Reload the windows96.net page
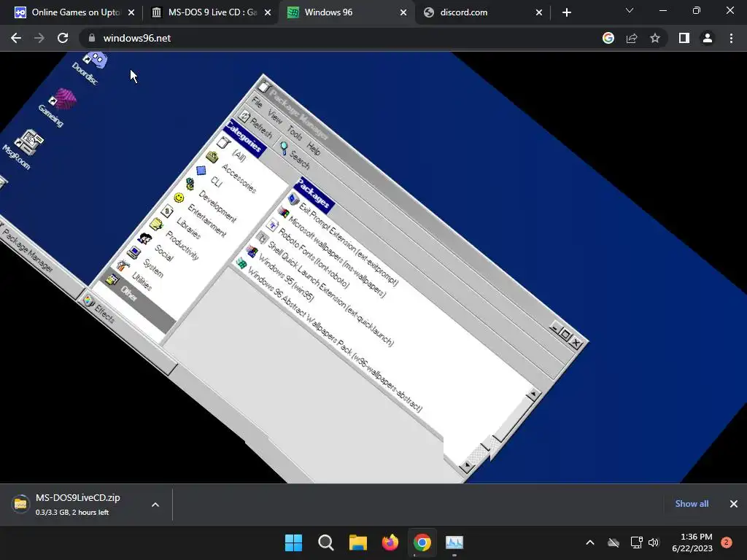The image size is (747, 560). coord(63,38)
